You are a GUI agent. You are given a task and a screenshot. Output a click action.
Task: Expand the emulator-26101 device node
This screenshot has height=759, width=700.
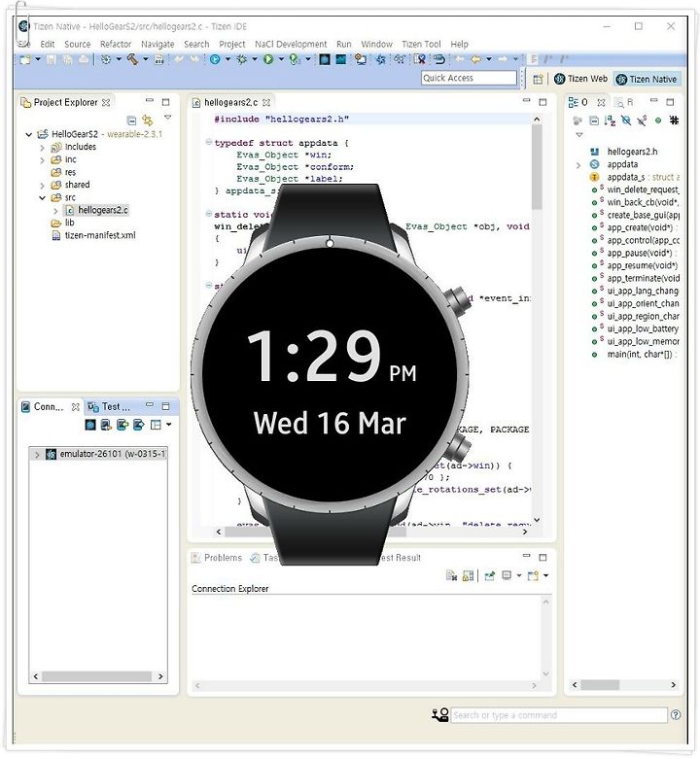[37, 455]
